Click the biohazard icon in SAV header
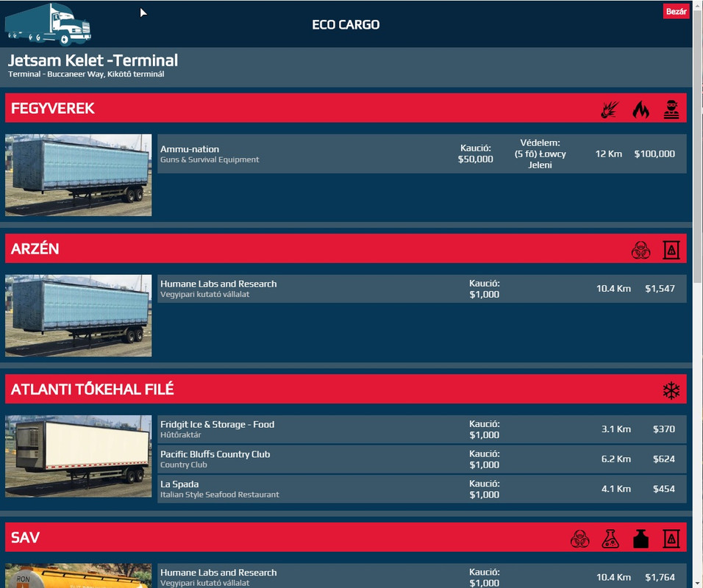 (579, 539)
